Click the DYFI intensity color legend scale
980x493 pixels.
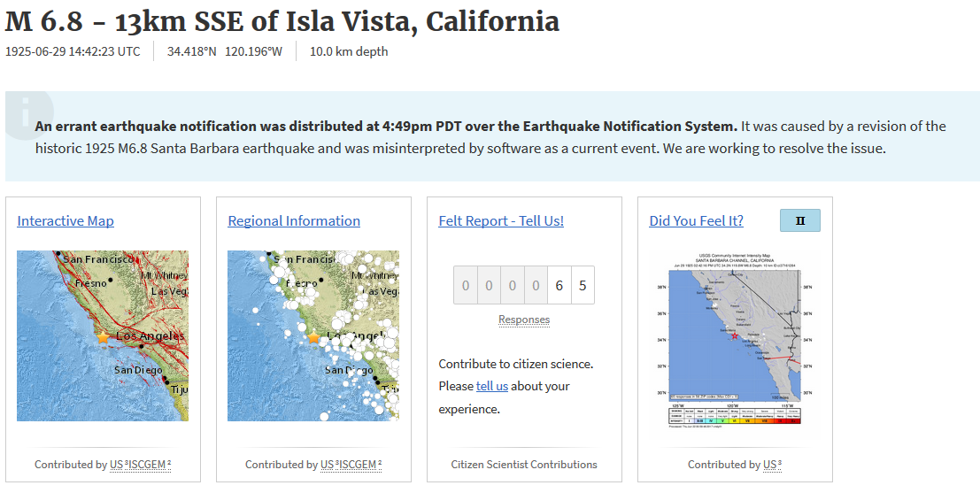coord(735,416)
